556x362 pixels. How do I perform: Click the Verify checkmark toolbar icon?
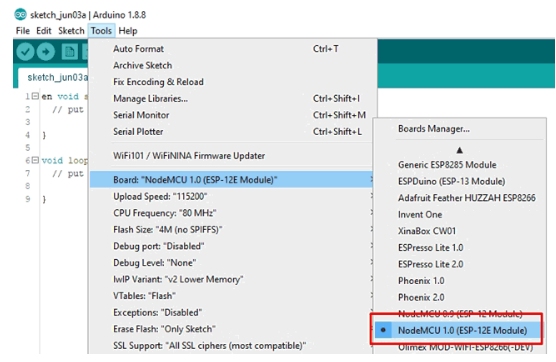(x=25, y=52)
